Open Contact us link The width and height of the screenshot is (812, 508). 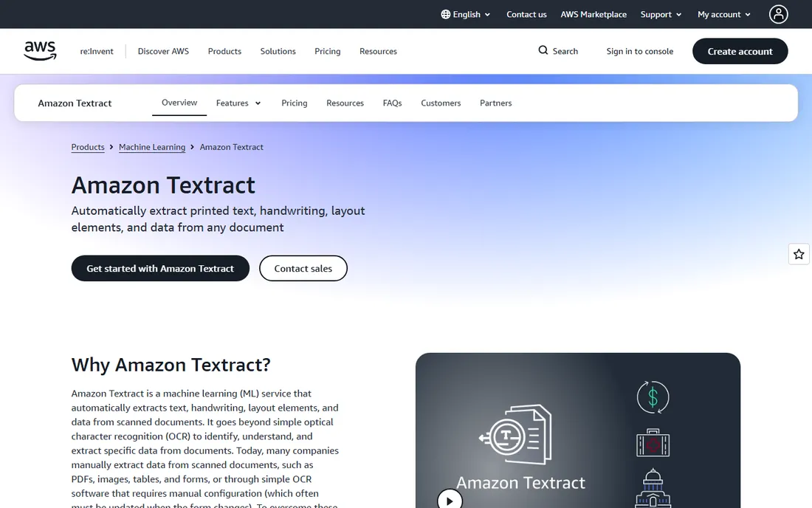(526, 15)
